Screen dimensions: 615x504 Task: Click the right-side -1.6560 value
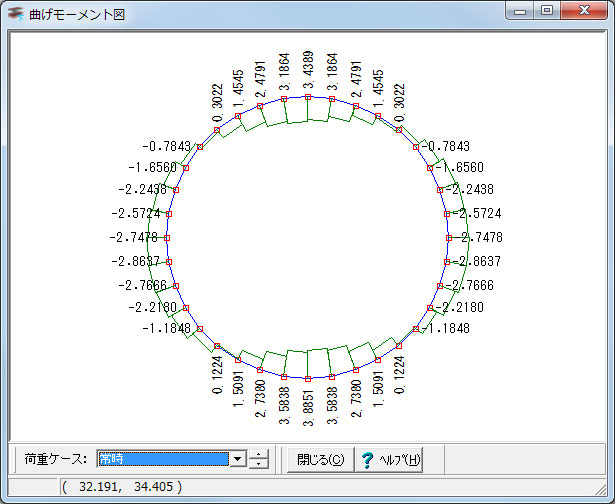pos(462,167)
